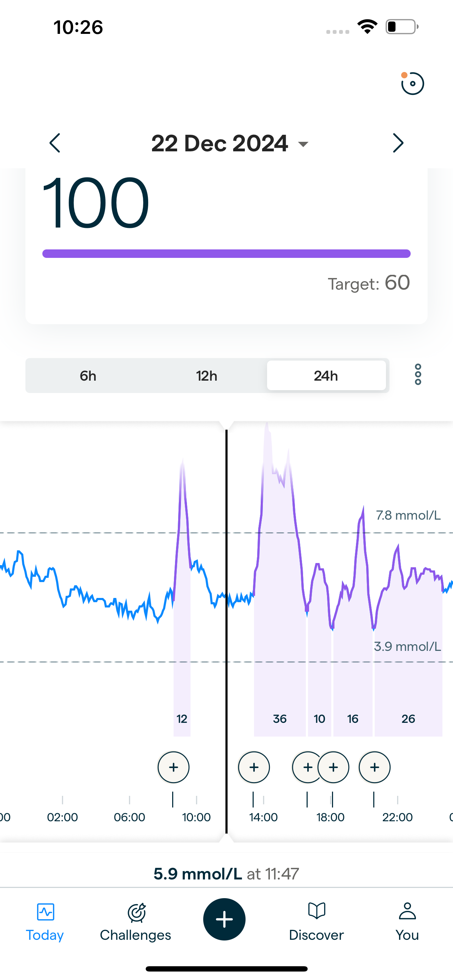This screenshot has width=453, height=980.
Task: Tap the spike score 26 region
Action: (408, 718)
